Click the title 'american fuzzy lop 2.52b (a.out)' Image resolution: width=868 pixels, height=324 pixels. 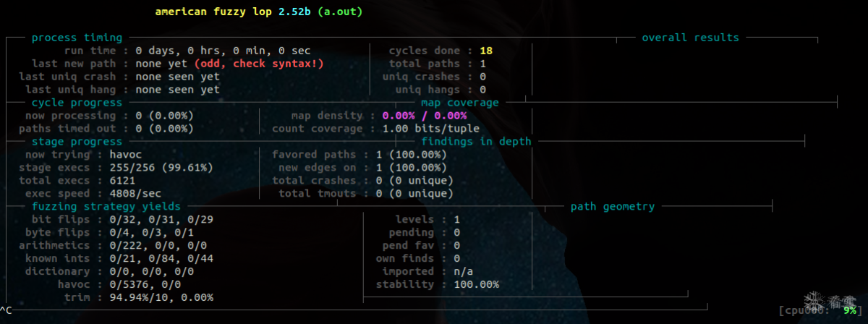pos(259,12)
